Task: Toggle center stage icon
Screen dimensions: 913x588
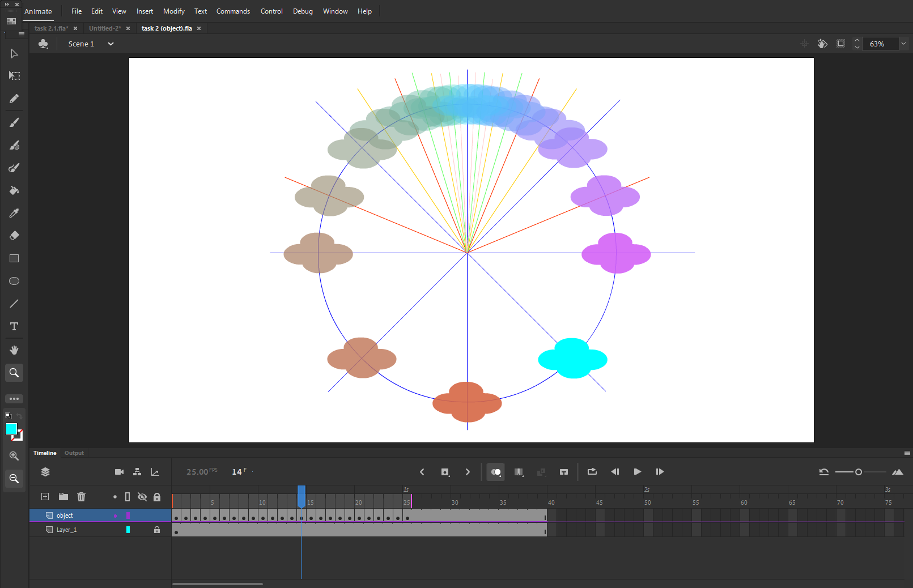Action: (x=804, y=44)
